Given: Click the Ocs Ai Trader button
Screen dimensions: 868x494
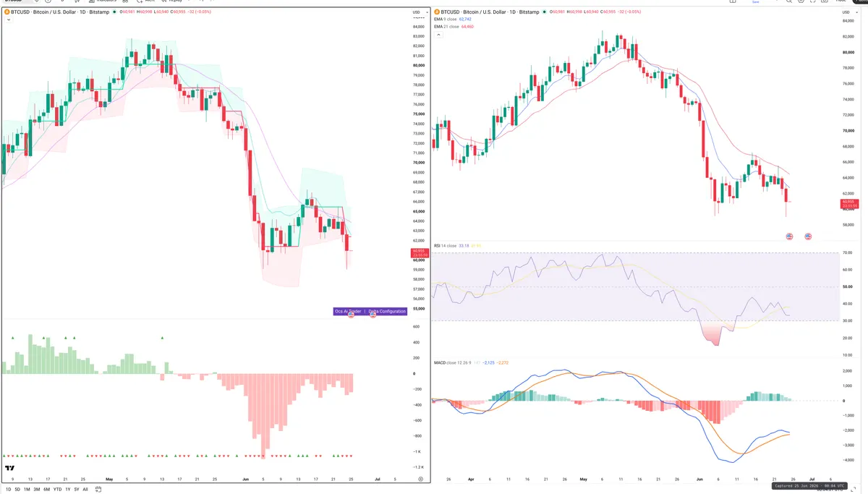Looking at the screenshot, I should 348,311.
